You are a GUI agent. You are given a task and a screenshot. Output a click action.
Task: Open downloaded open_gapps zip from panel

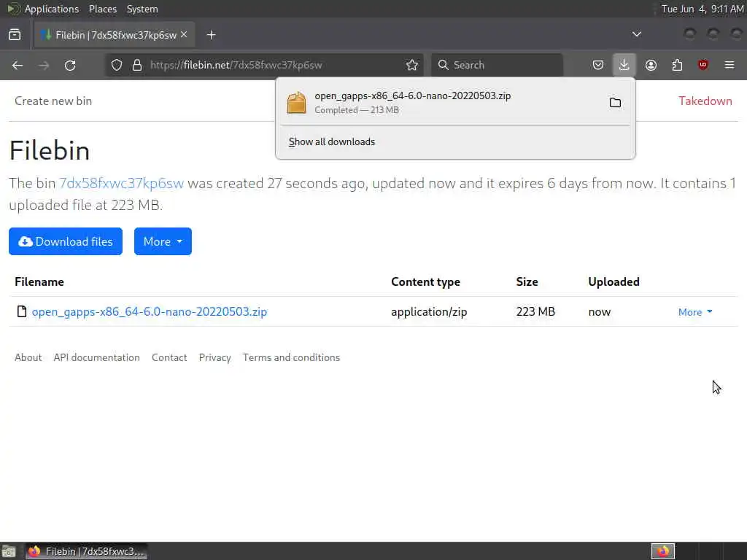pyautogui.click(x=438, y=102)
